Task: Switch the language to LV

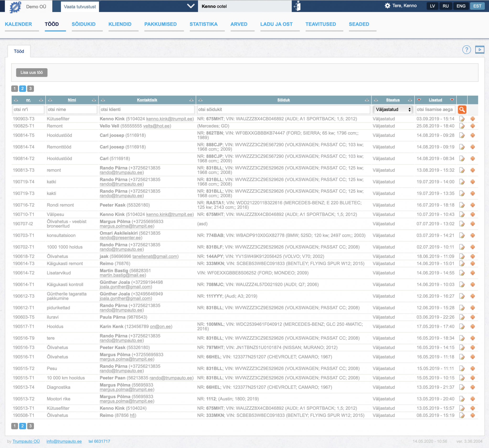Action: click(x=432, y=6)
